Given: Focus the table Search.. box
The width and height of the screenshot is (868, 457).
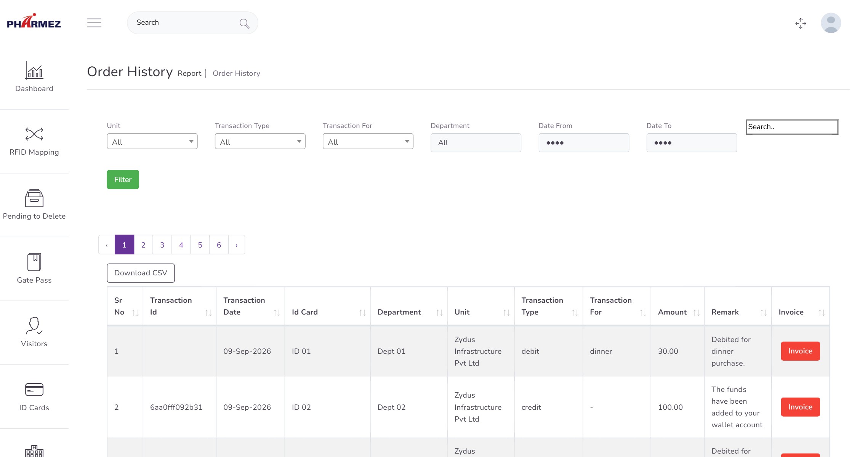Looking at the screenshot, I should (x=792, y=127).
